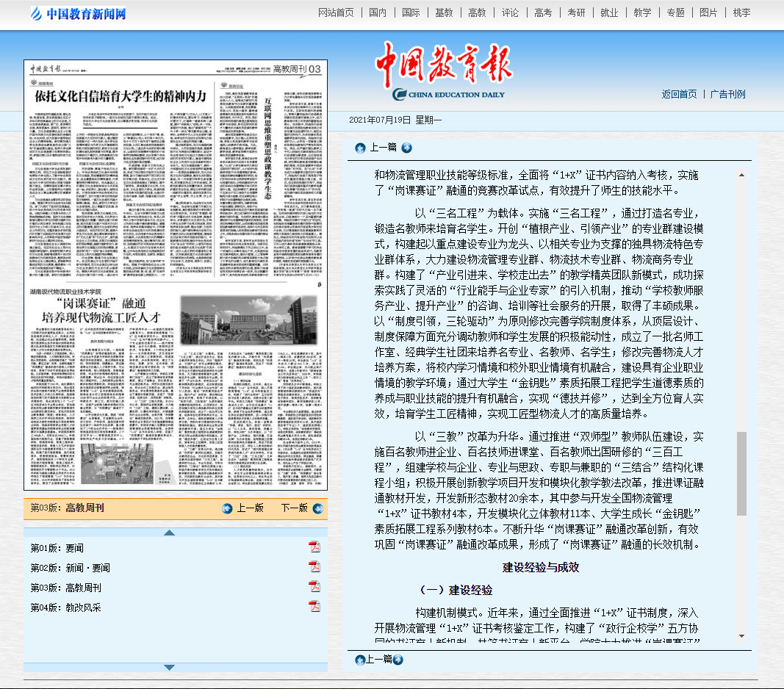784x689 pixels.
Task: Collapse page list with the up triangle
Action: pyautogui.click(x=170, y=533)
